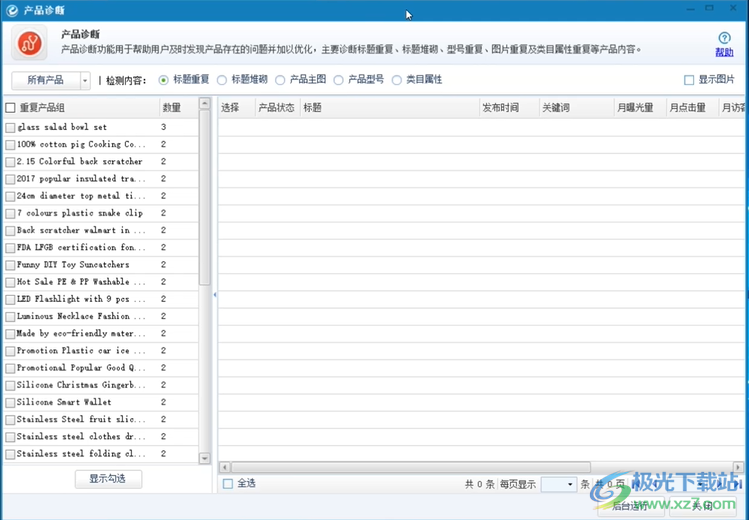Select the LED Flashlight with 9 pcs row

point(100,299)
